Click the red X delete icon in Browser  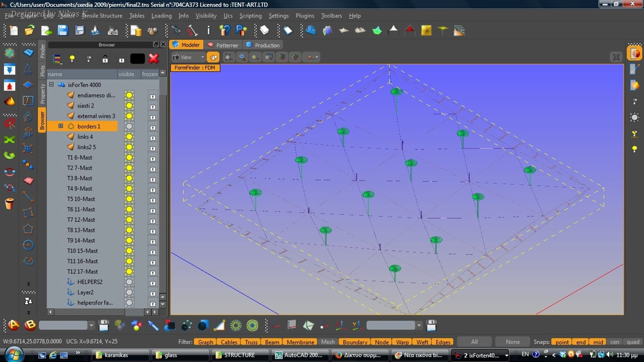tap(154, 59)
